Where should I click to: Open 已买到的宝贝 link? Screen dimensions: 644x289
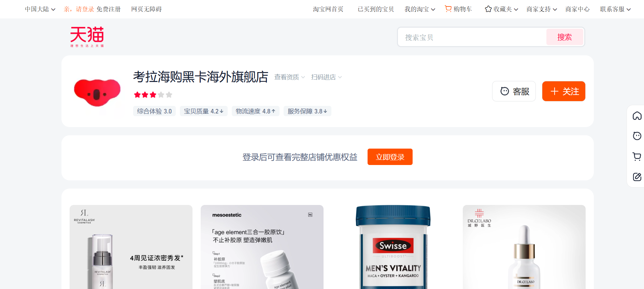tap(376, 9)
